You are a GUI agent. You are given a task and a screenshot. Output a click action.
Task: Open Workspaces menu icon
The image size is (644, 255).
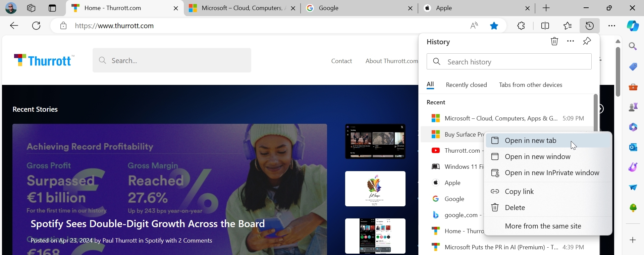coord(31,8)
